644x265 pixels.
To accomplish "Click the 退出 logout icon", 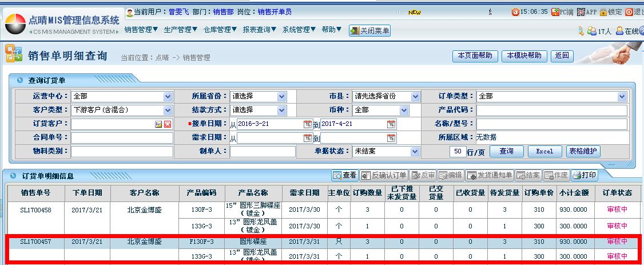I will 629,12.
